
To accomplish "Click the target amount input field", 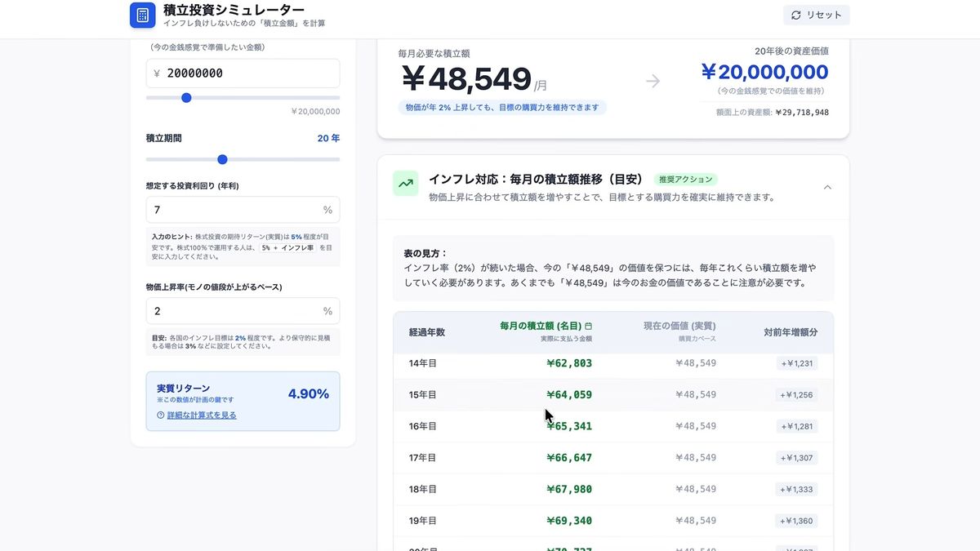I will pyautogui.click(x=243, y=73).
